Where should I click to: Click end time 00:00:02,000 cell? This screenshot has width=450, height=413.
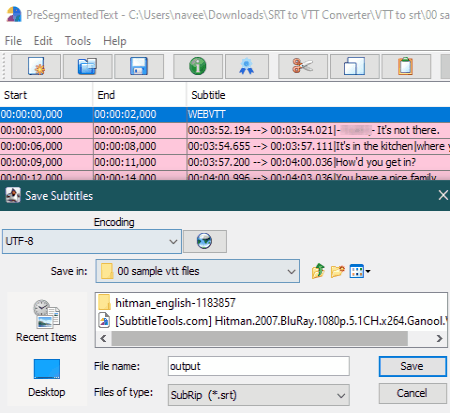pyautogui.click(x=140, y=114)
